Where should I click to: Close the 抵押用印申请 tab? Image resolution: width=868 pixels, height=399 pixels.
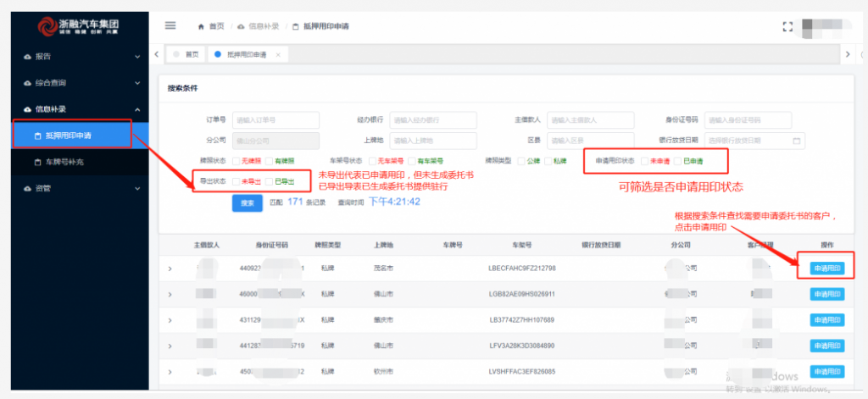[278, 55]
